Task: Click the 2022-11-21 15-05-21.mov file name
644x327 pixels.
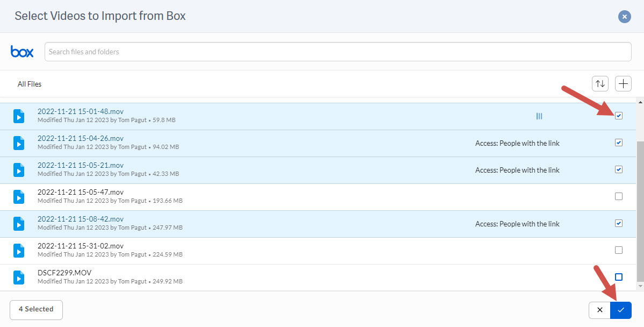Action: coord(81,165)
